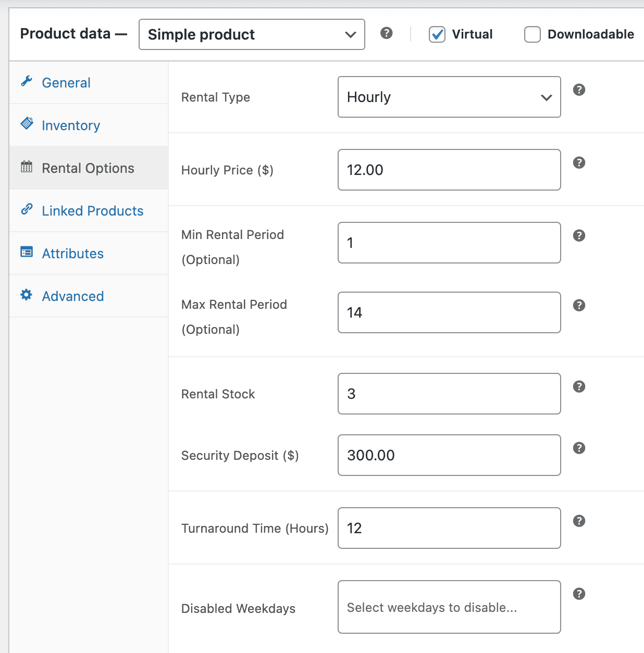This screenshot has width=644, height=653.
Task: Click the Min Rental Period field
Action: click(x=449, y=243)
